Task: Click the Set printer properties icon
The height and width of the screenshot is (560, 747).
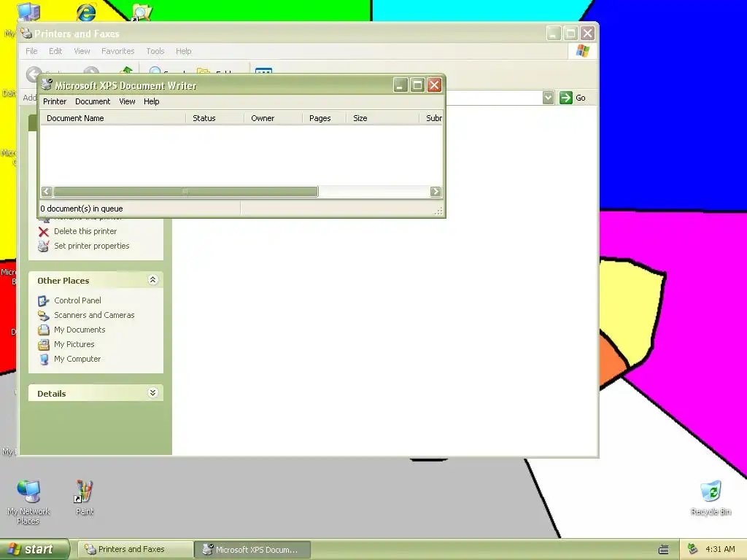Action: pos(43,246)
